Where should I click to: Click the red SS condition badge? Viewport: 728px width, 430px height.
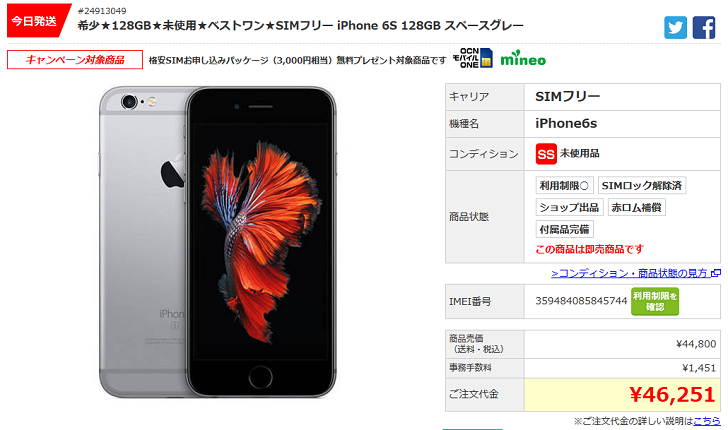(x=546, y=154)
